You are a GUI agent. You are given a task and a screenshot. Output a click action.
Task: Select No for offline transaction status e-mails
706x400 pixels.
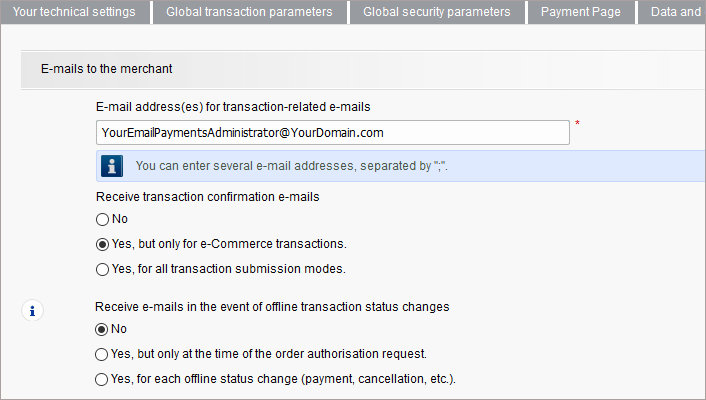[x=101, y=329]
